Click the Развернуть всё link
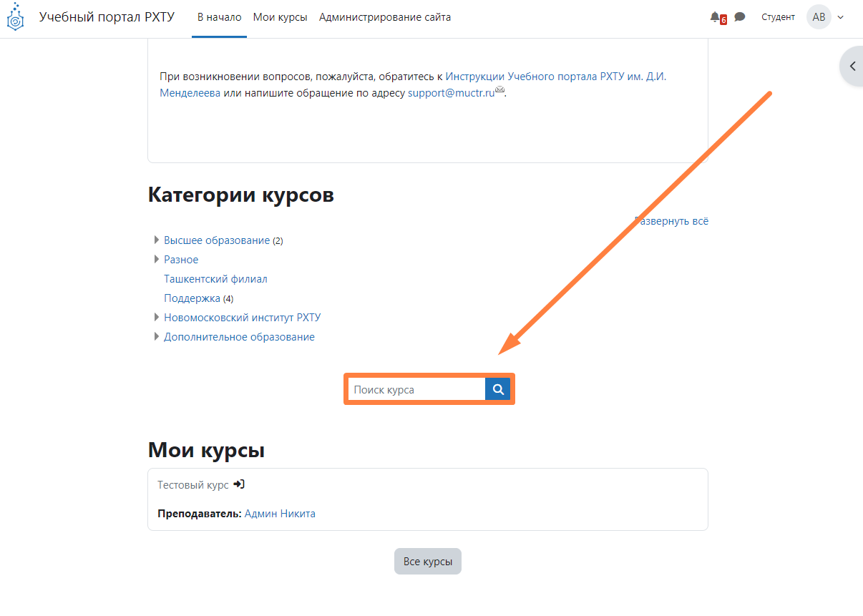The height and width of the screenshot is (616, 863). tap(672, 221)
